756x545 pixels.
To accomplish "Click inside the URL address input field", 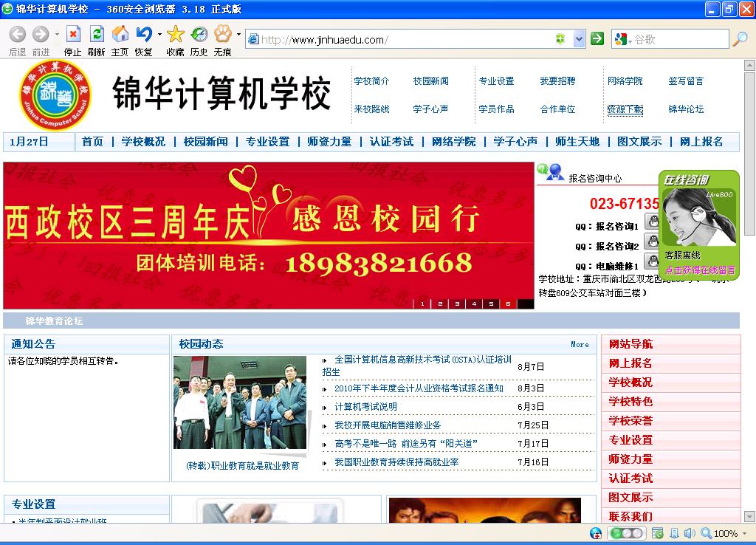I will click(369, 39).
